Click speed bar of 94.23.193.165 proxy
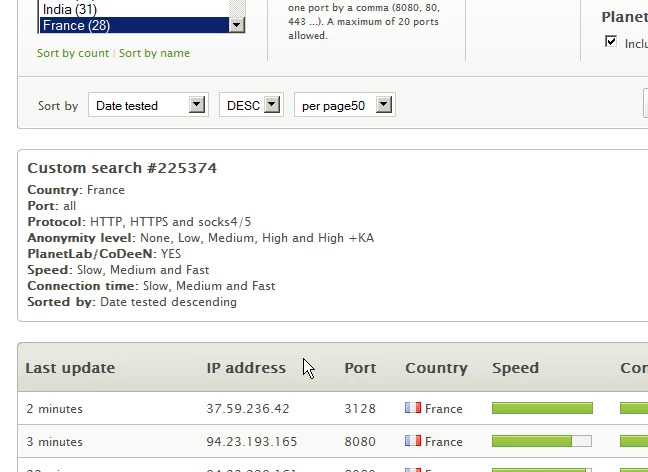648x472 pixels. [x=542, y=441]
